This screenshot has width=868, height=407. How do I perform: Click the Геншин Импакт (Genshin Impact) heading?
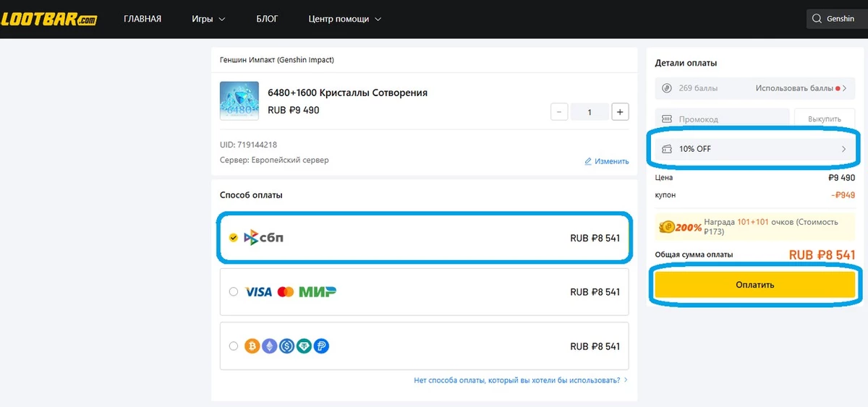[277, 60]
